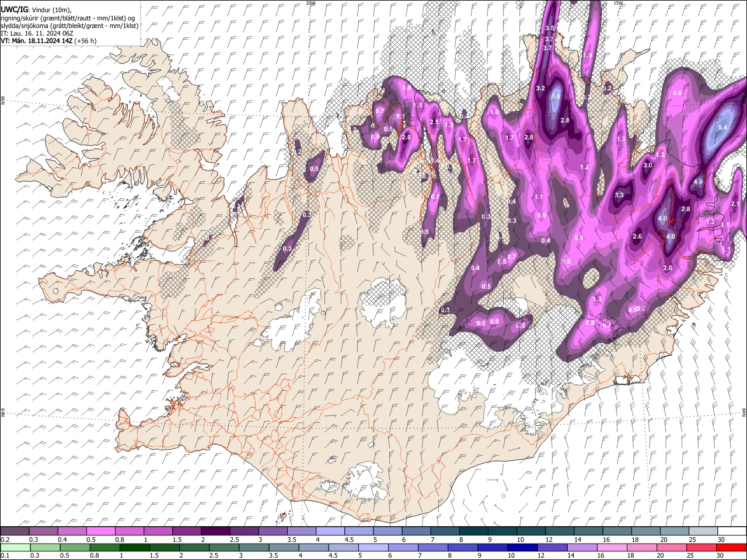Pick the bright pink snow swatch at 0.5–0.8
The image size is (747, 560).
point(100,531)
